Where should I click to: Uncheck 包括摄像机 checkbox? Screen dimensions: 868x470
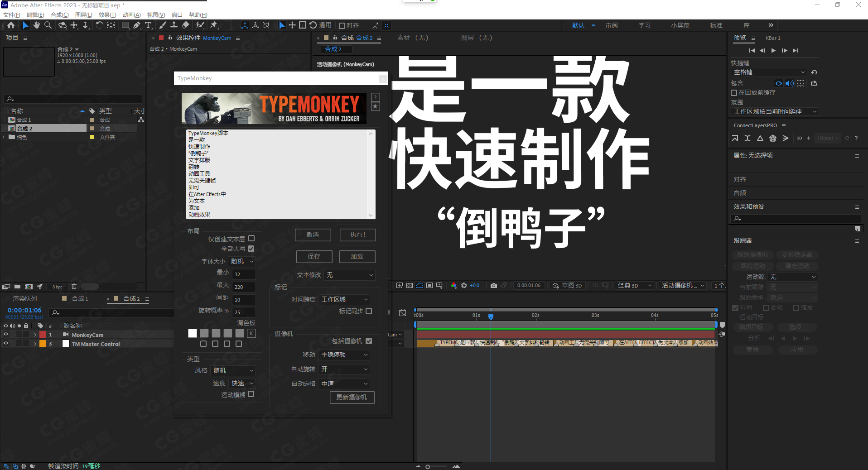click(x=369, y=341)
